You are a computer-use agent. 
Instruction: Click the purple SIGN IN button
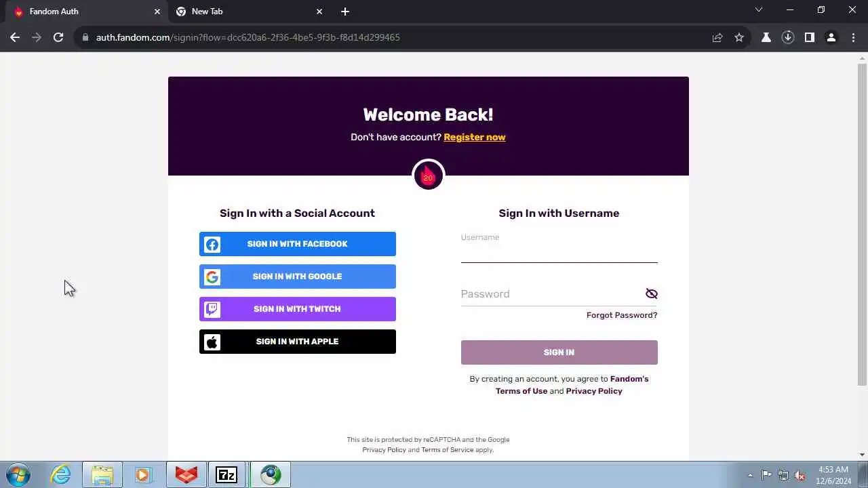(x=559, y=352)
